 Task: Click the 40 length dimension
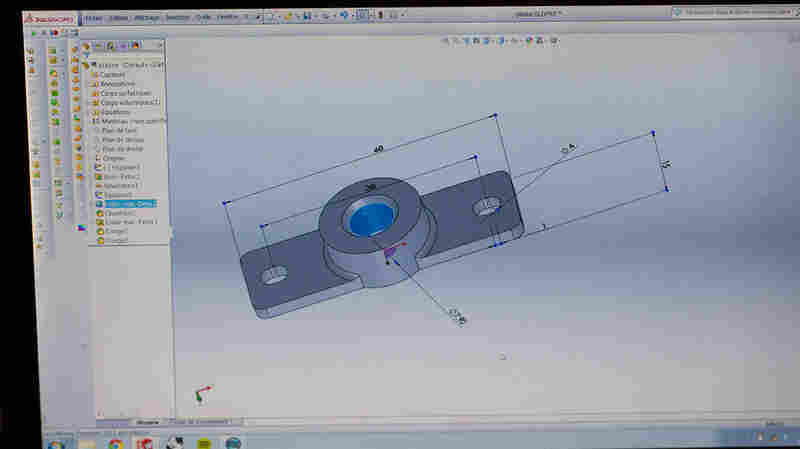tap(378, 149)
